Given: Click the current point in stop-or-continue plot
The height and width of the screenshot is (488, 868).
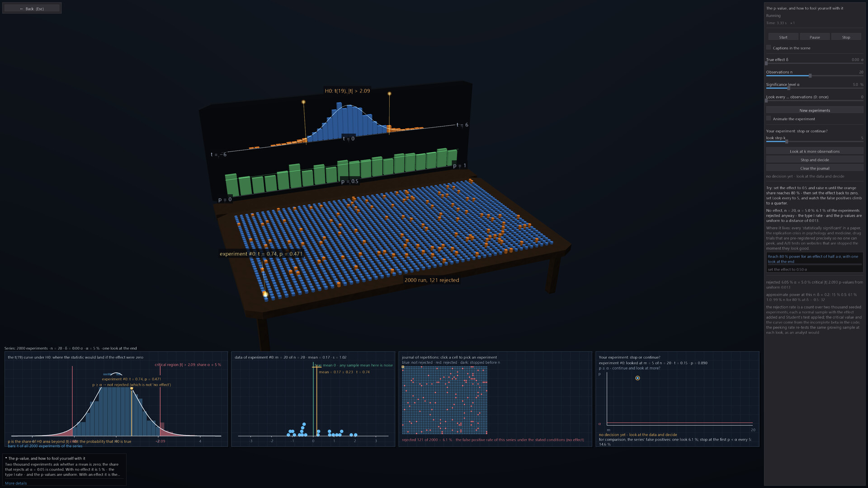Looking at the screenshot, I should coord(637,378).
